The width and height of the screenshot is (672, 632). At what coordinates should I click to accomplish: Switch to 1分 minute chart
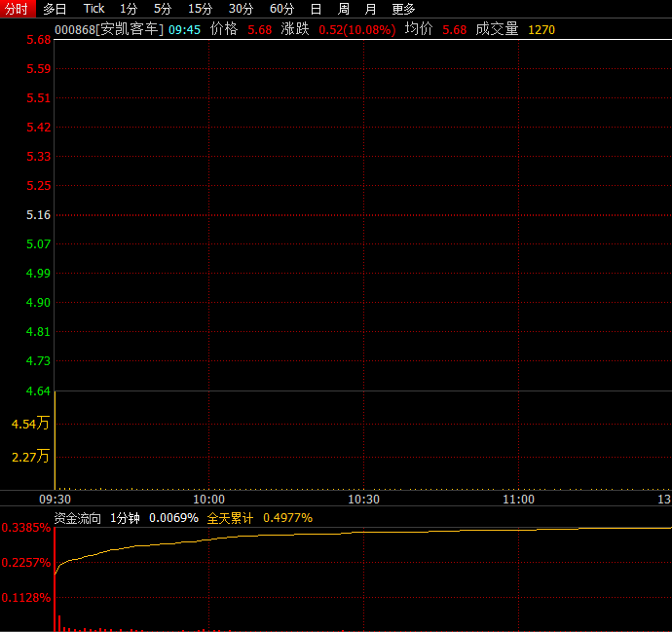tap(129, 9)
